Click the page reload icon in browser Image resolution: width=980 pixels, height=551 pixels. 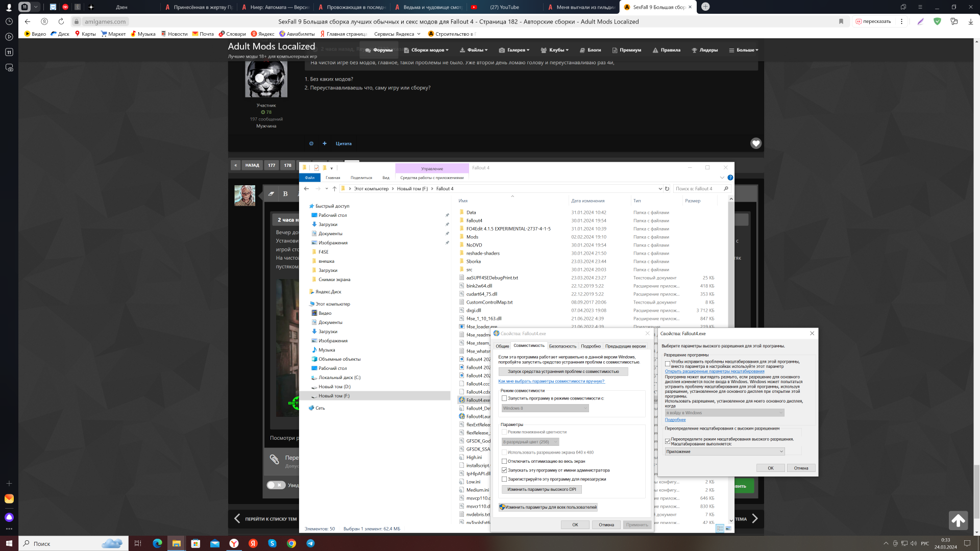pos(61,21)
